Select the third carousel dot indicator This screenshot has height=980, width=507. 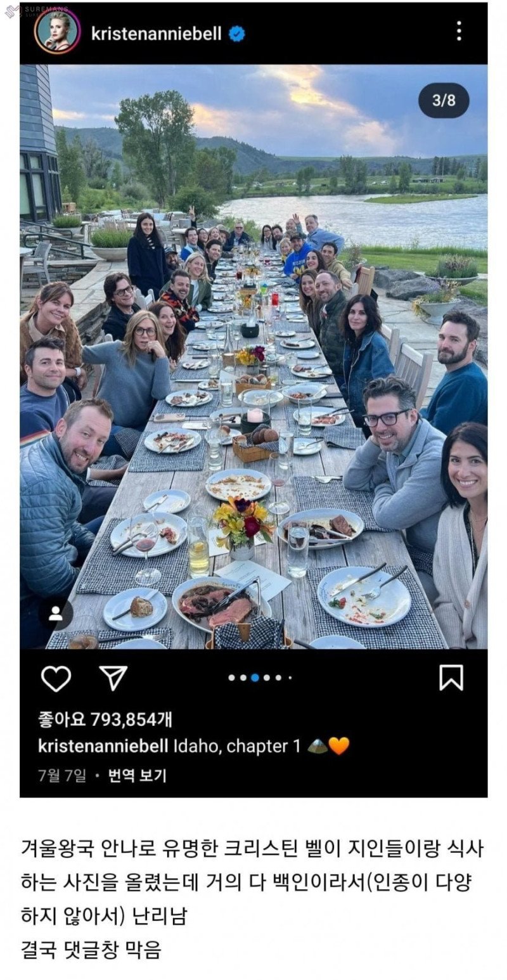[x=255, y=678]
